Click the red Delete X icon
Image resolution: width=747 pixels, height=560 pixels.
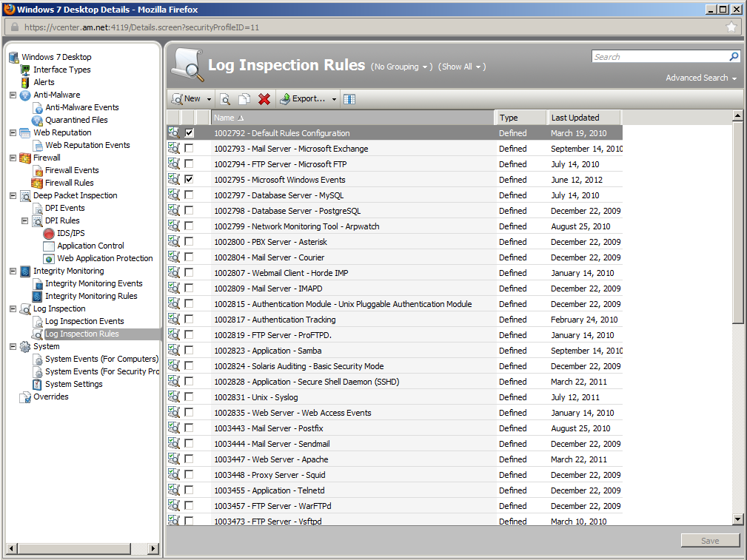coord(264,99)
